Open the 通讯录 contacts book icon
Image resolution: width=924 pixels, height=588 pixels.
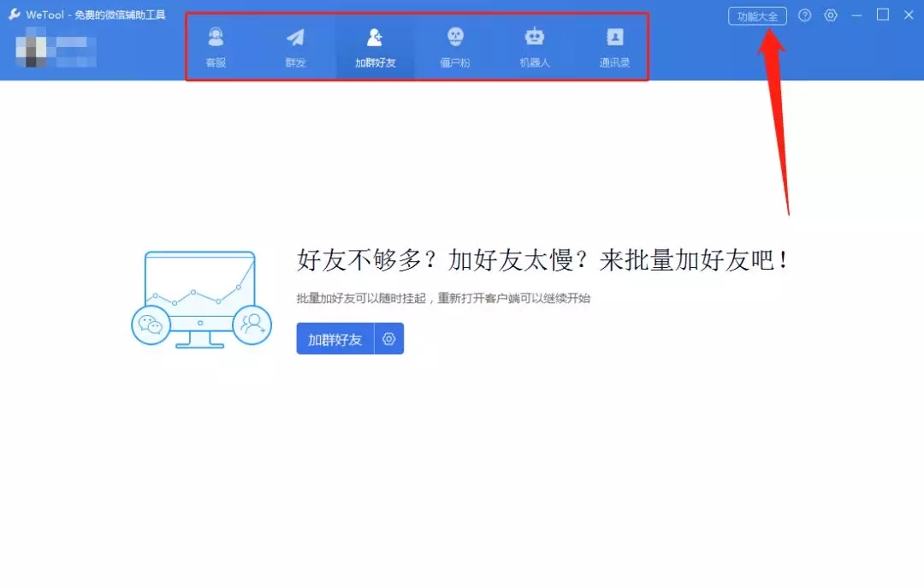tap(613, 36)
